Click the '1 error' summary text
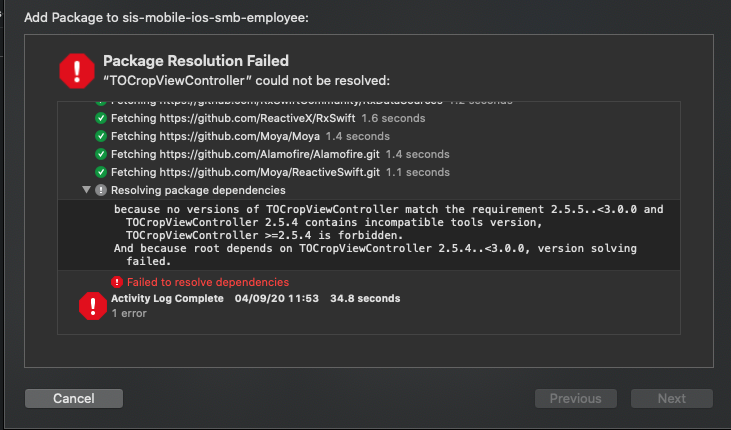 point(129,313)
